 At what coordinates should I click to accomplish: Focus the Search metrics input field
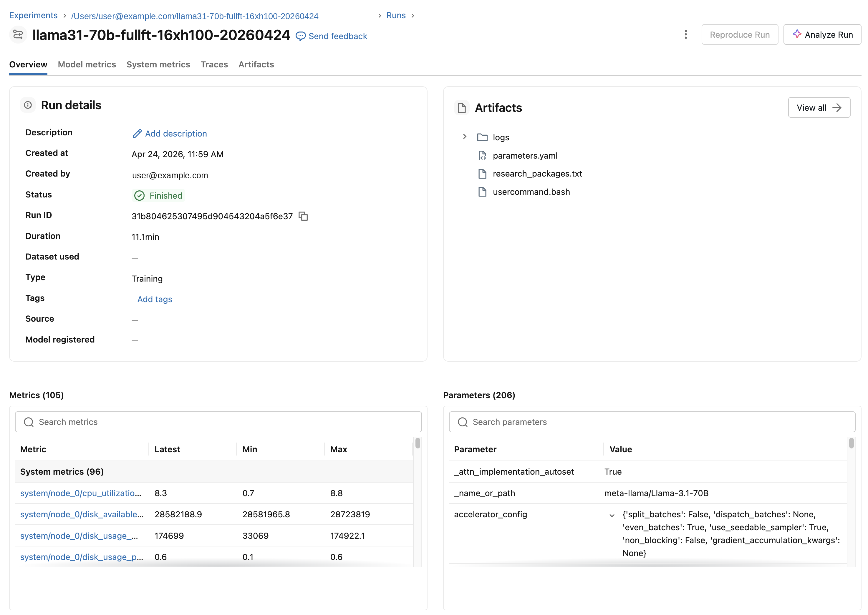218,422
